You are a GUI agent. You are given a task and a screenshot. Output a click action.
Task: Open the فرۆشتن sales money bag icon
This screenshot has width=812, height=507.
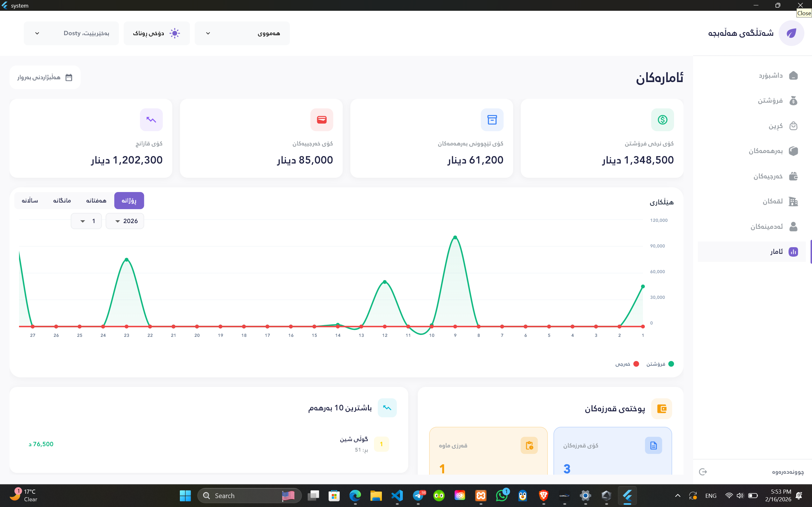click(793, 100)
